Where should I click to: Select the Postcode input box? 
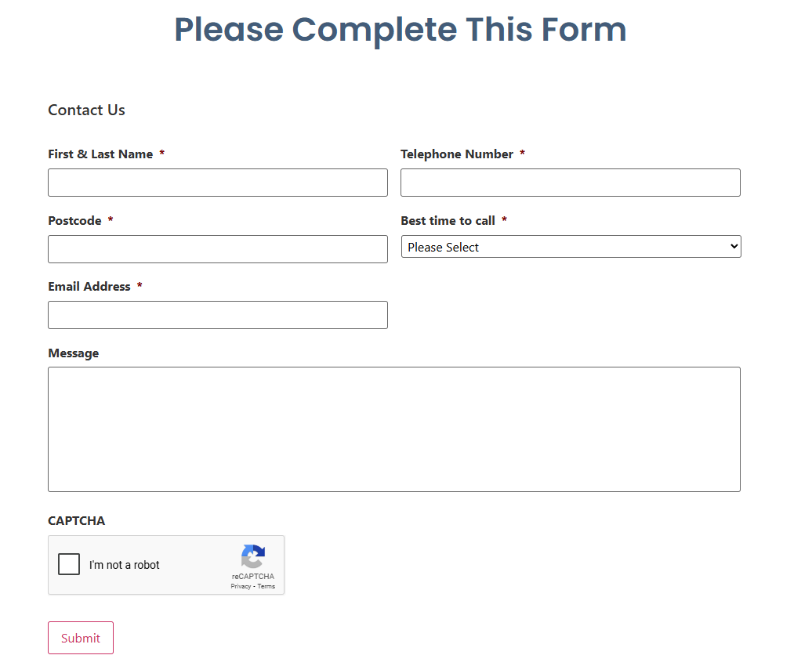pos(217,249)
